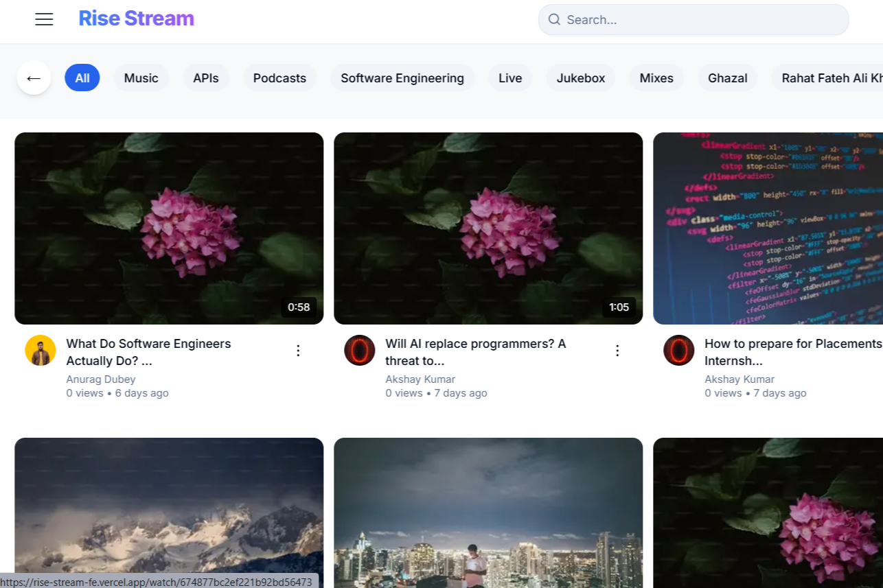The width and height of the screenshot is (883, 588).
Task: Select the Software Engineering category chip
Action: coord(402,78)
